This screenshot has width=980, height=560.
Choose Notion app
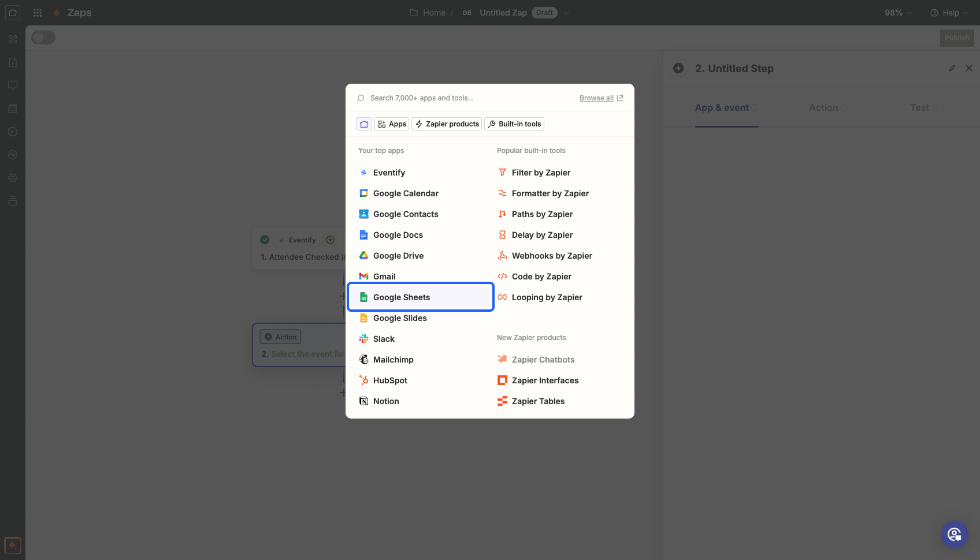(x=420, y=401)
